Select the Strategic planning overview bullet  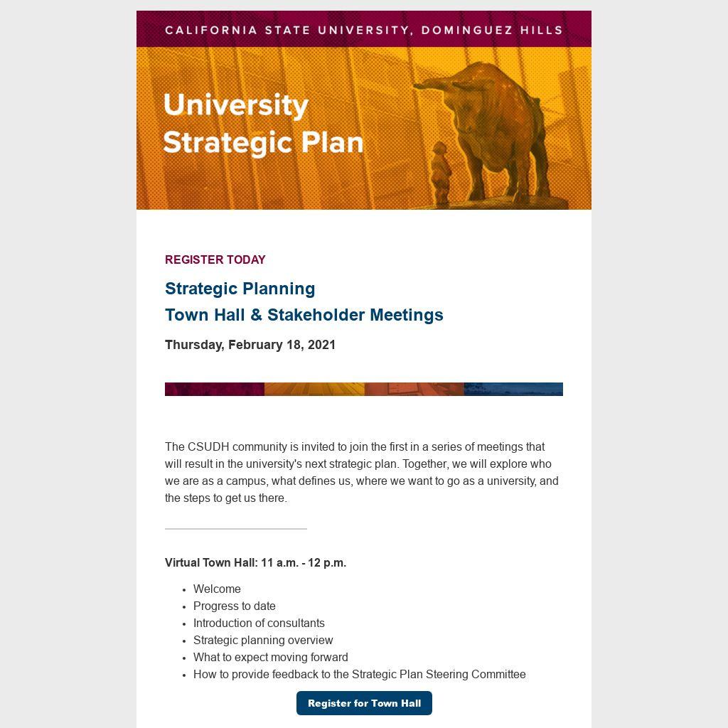coord(263,641)
